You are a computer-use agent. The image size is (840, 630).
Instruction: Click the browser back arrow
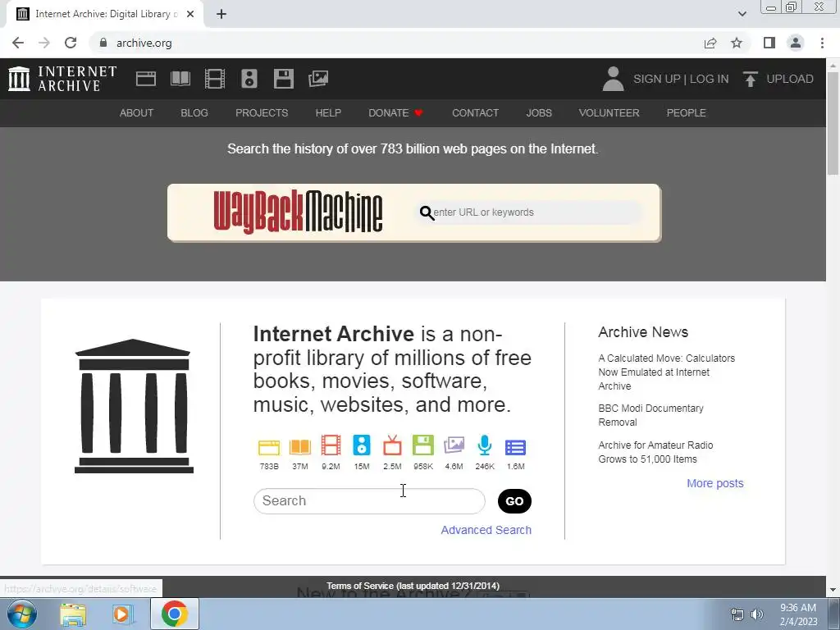point(18,43)
